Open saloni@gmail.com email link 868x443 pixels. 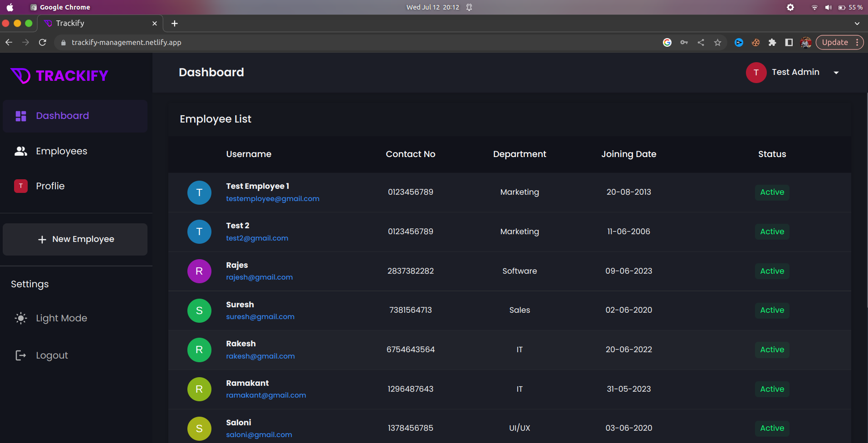click(x=259, y=435)
